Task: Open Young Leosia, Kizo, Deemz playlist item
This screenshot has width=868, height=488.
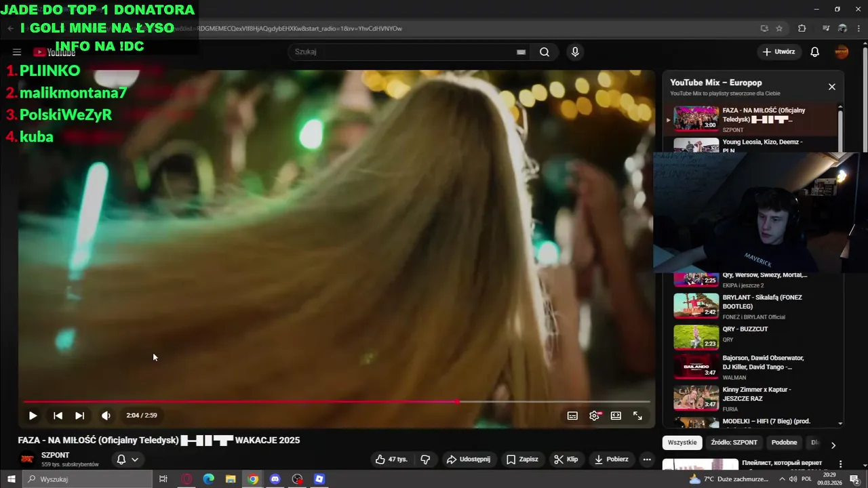Action: coord(752,145)
